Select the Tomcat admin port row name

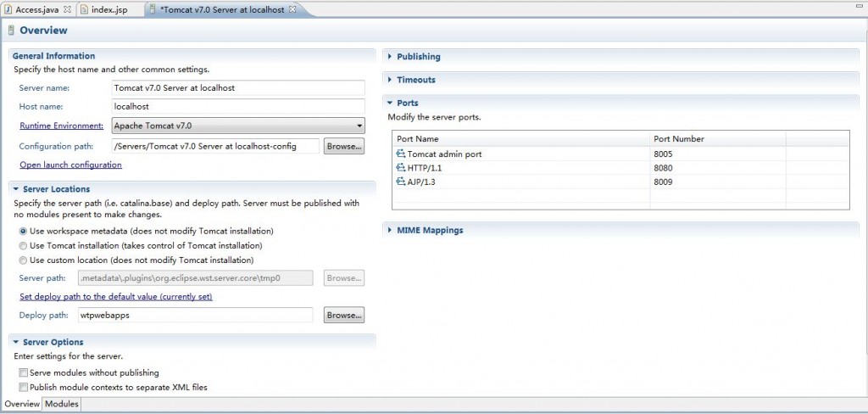tap(444, 154)
